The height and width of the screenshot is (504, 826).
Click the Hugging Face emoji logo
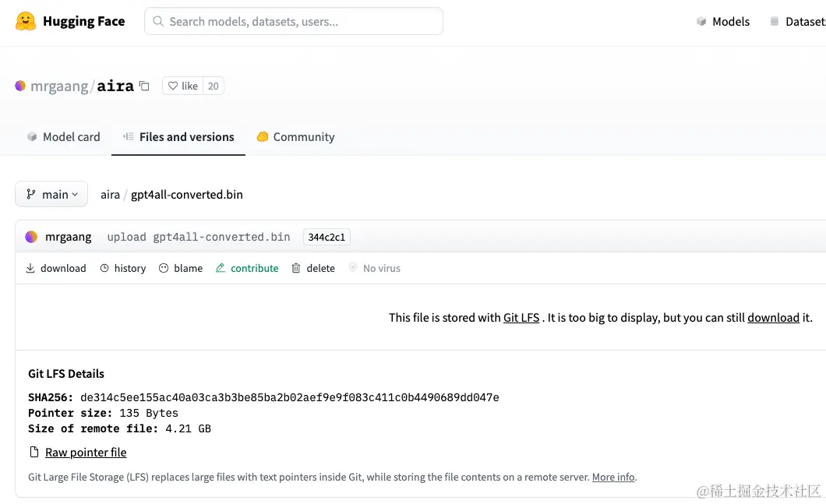pos(25,21)
